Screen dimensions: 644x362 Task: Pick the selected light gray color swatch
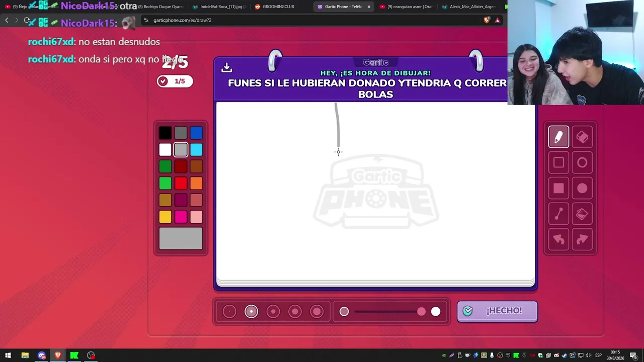[181, 149]
